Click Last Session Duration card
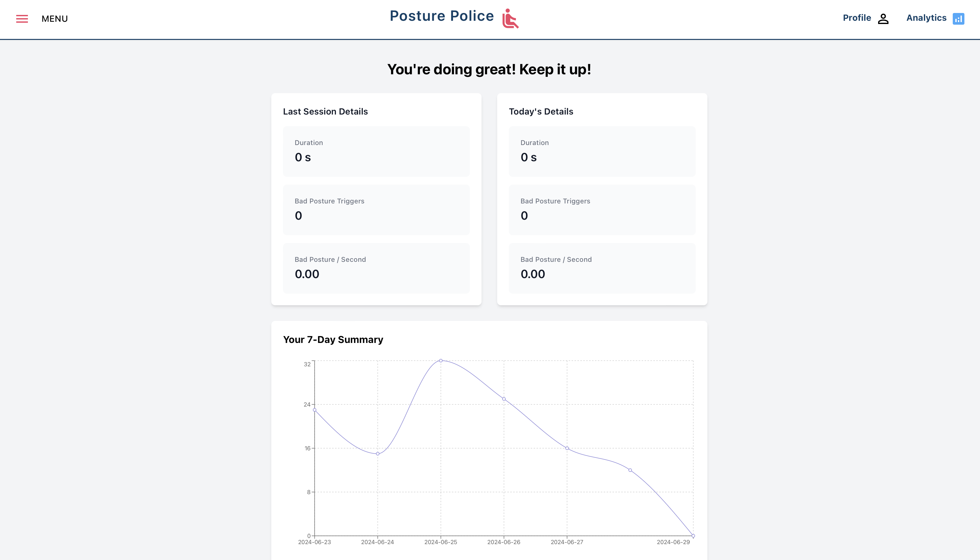 coord(376,152)
